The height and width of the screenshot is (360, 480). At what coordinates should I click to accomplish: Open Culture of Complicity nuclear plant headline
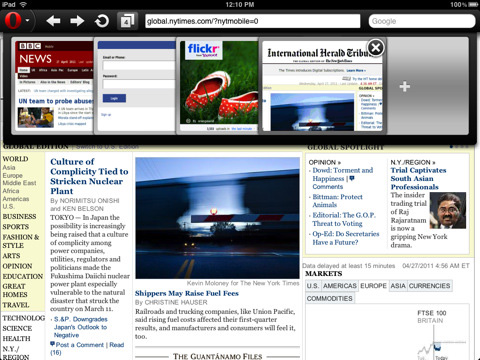[x=89, y=176]
